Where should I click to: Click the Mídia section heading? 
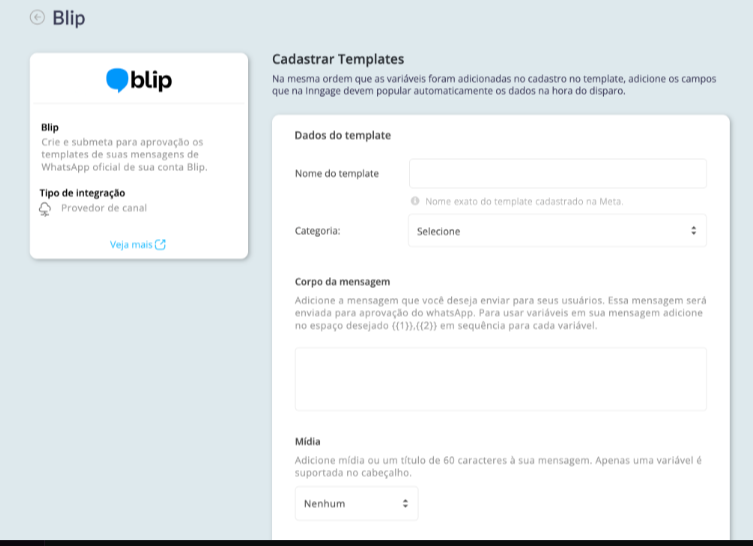click(x=307, y=441)
